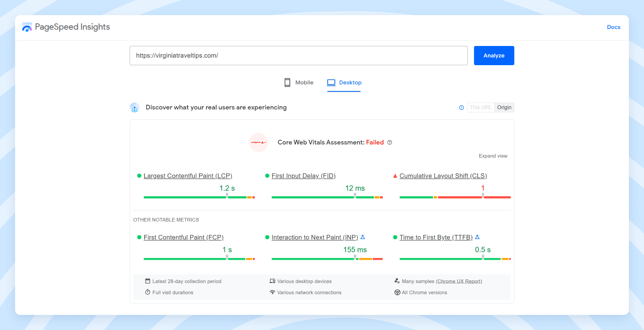The width and height of the screenshot is (644, 330).
Task: Click the experimental flask icon beside TTFB
Action: click(x=477, y=237)
